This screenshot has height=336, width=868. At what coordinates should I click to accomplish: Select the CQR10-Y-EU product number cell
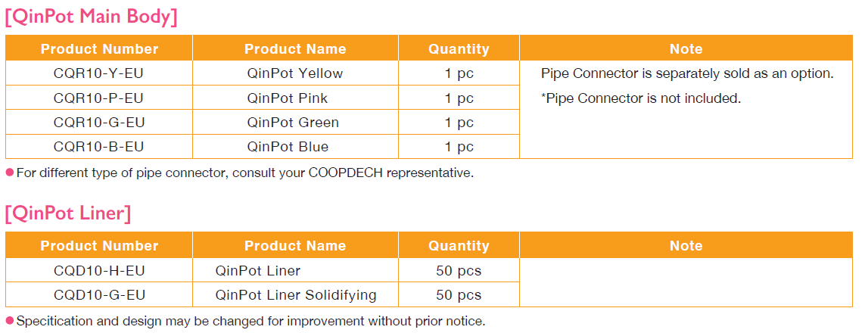(x=99, y=73)
